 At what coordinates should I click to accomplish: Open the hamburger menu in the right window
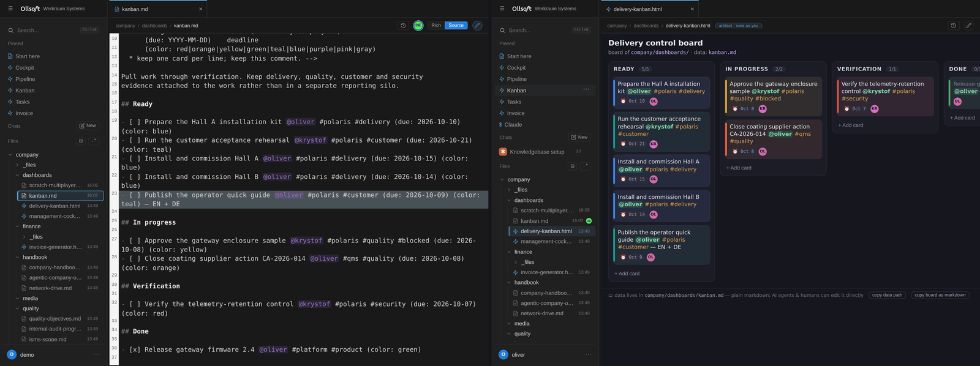point(502,9)
